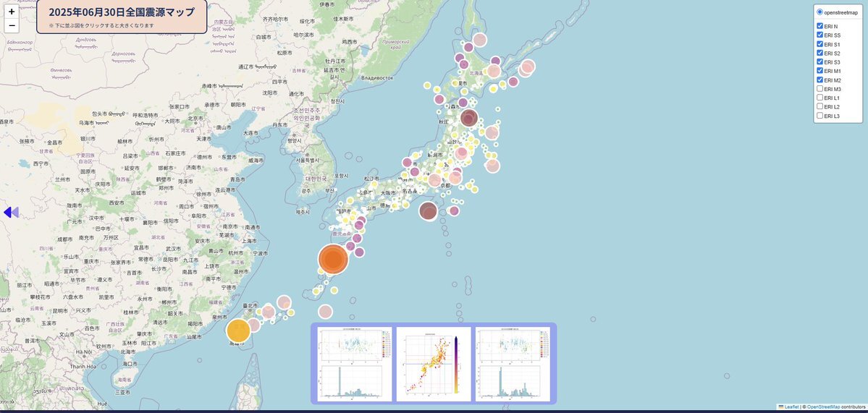Click the brown marker south of 名古屋
Image resolution: width=868 pixels, height=413 pixels.
428,211
